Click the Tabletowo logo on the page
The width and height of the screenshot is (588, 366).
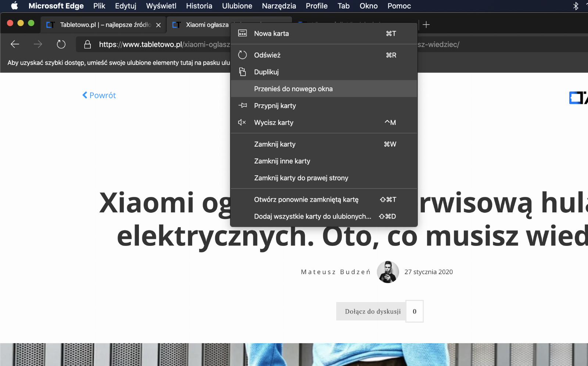(x=578, y=98)
